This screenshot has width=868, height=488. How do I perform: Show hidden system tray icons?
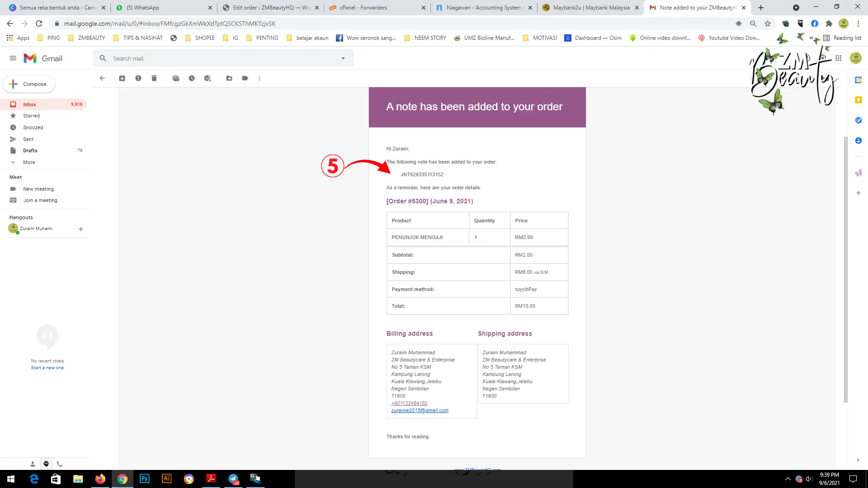788,479
